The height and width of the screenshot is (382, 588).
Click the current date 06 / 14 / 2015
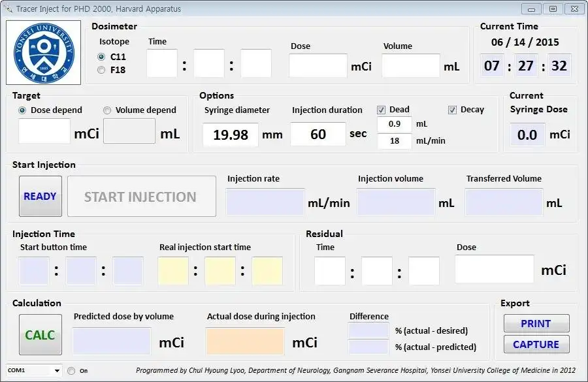[x=525, y=42]
